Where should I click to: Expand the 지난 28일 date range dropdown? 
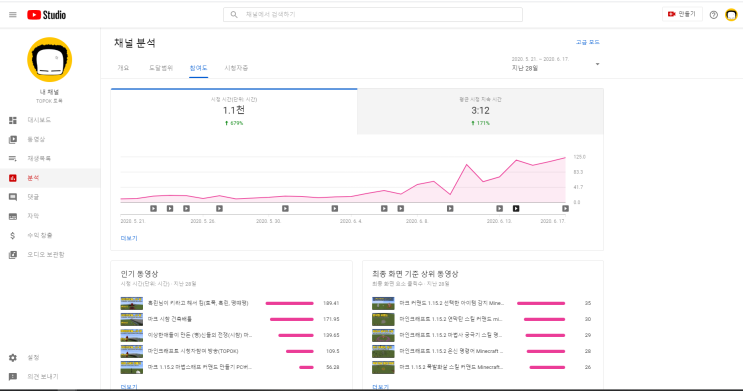click(x=555, y=64)
